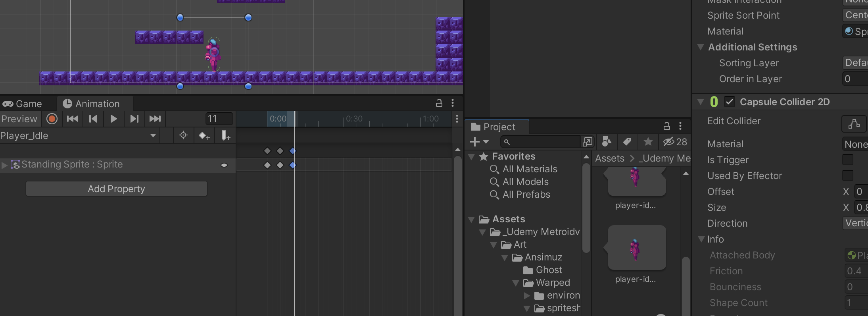Viewport: 868px width, 316px height.
Task: Jump to the last keyframe
Action: pyautogui.click(x=155, y=119)
